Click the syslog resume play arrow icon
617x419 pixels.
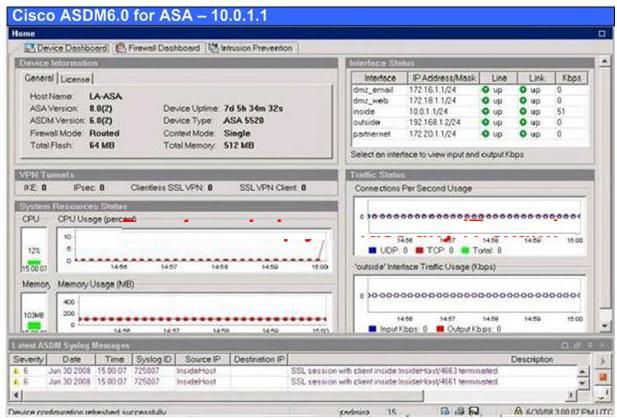[602, 361]
